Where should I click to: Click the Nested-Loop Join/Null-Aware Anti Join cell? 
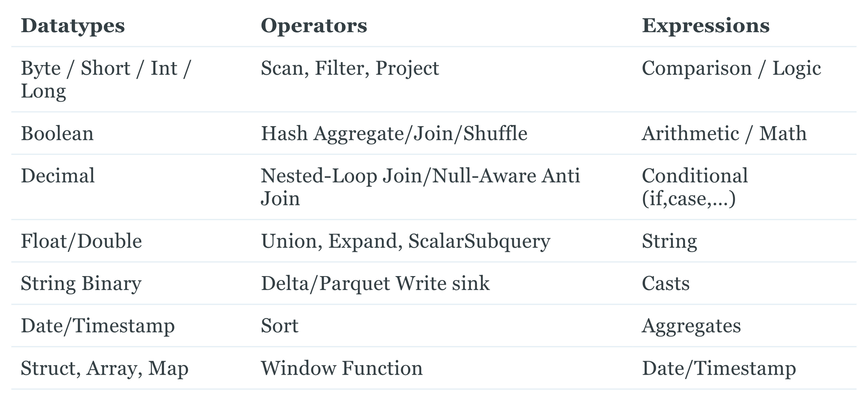420,187
